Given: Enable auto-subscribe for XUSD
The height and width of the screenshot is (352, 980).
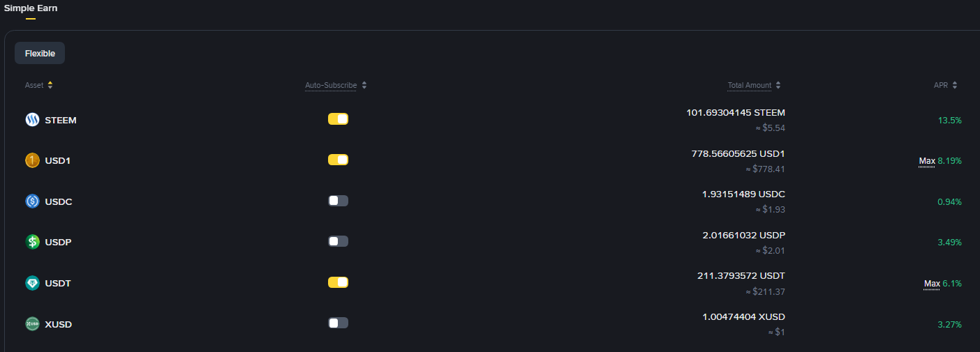Looking at the screenshot, I should (x=338, y=323).
